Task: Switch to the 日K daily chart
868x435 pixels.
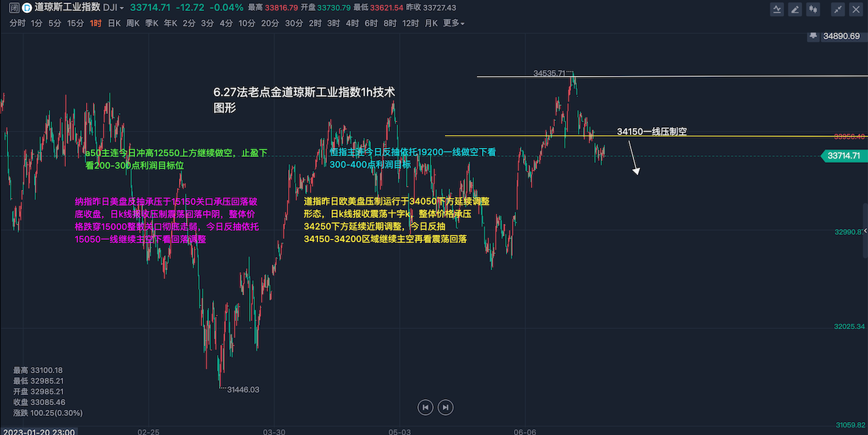Action: [114, 23]
